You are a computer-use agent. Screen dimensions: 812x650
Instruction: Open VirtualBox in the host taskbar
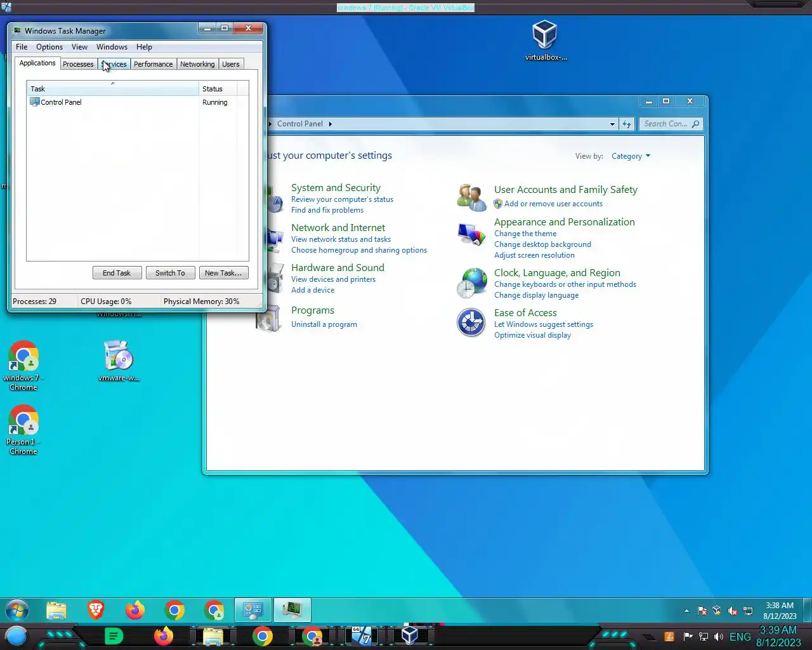410,635
